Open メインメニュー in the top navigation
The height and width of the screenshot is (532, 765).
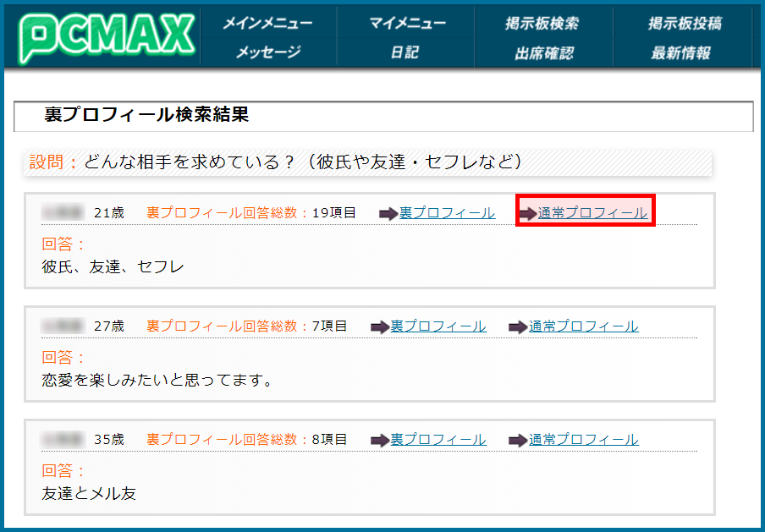pyautogui.click(x=267, y=23)
